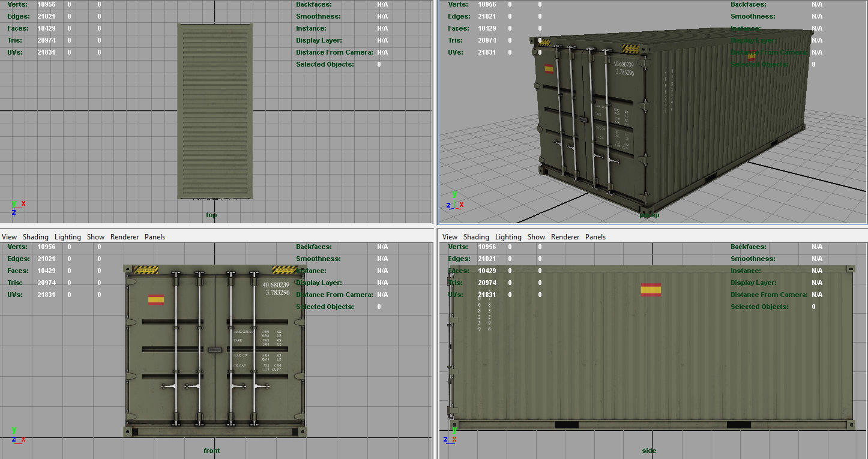Open the View menu in the side panel

(x=450, y=237)
